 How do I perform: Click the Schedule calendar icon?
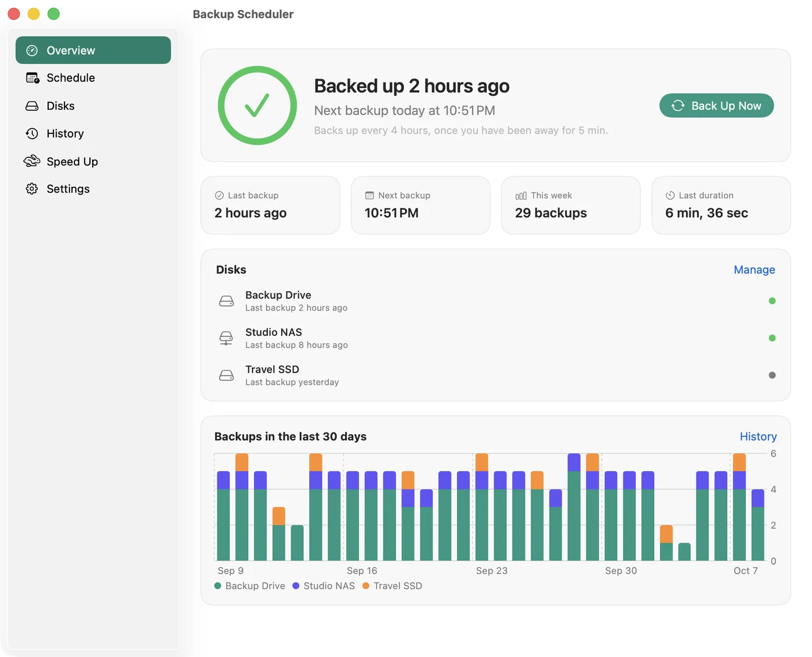(32, 78)
